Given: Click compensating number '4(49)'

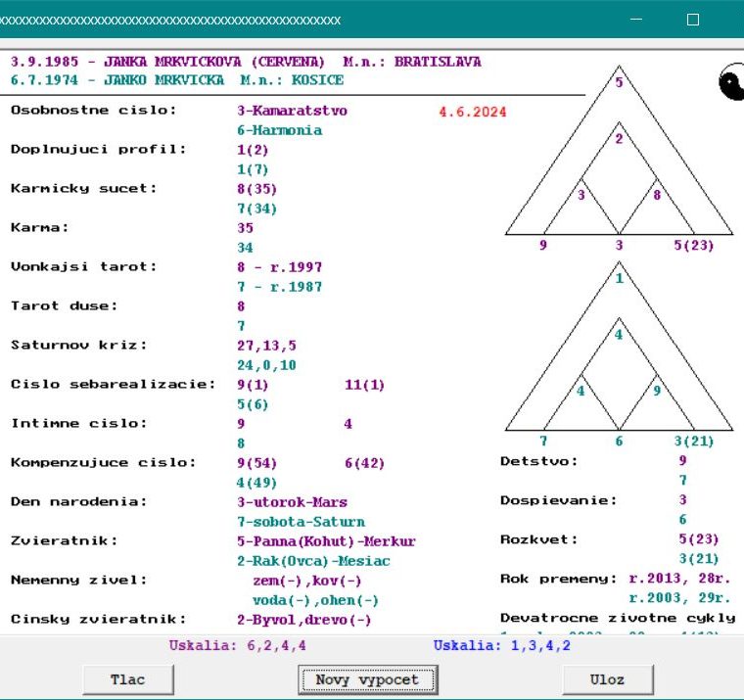Looking at the screenshot, I should [256, 483].
